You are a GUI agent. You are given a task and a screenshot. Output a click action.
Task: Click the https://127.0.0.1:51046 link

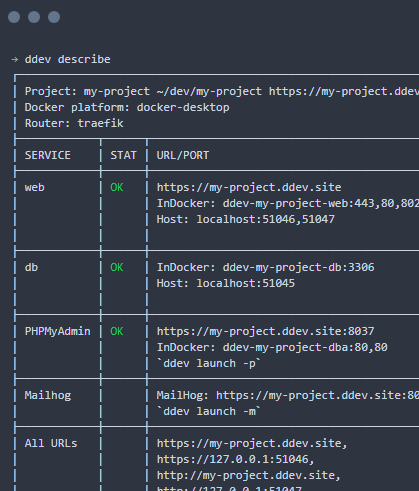tap(233, 459)
